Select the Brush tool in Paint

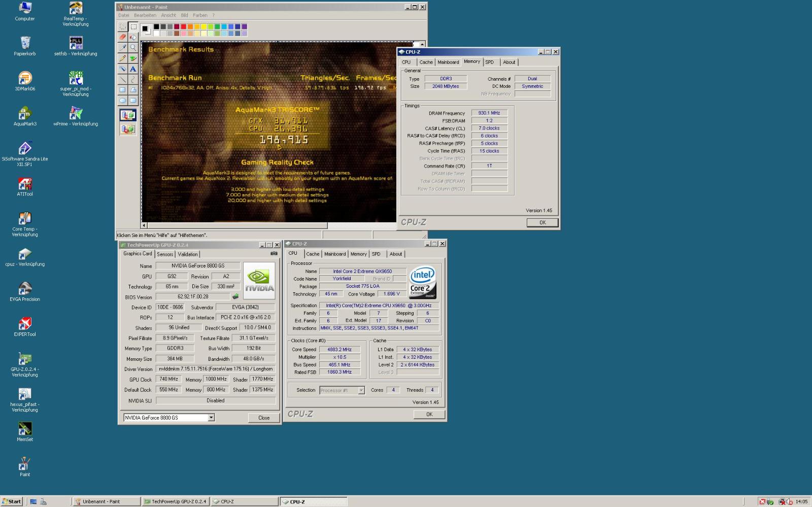click(133, 58)
